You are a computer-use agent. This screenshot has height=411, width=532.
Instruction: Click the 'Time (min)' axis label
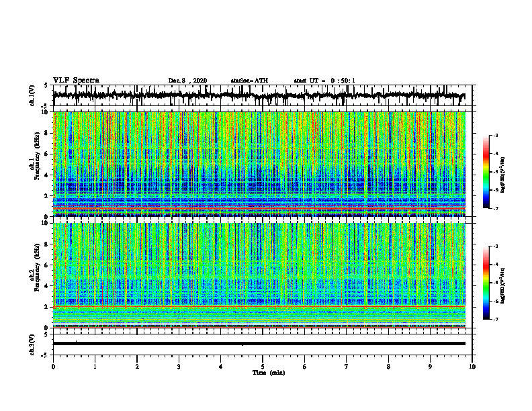[269, 373]
